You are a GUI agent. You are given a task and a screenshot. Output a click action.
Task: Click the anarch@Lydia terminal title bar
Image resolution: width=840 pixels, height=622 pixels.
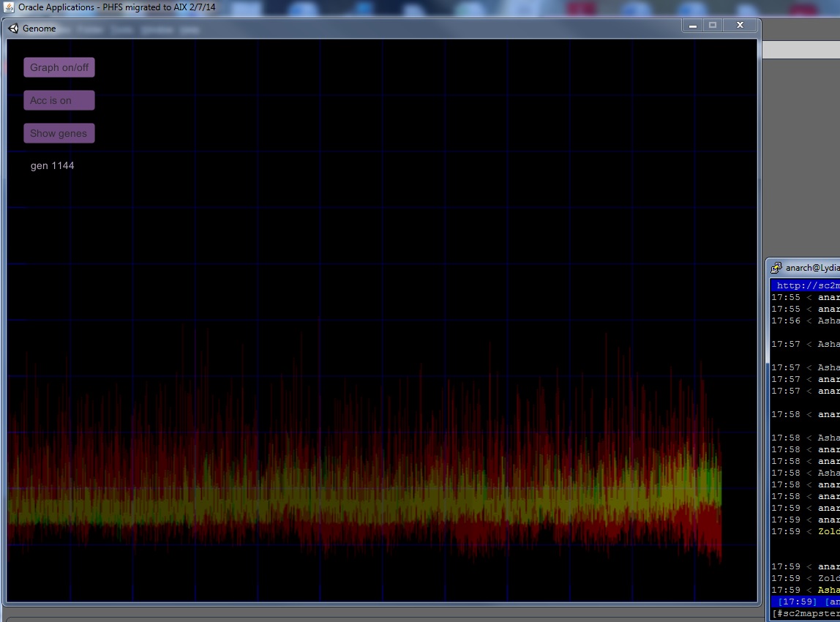coord(803,267)
